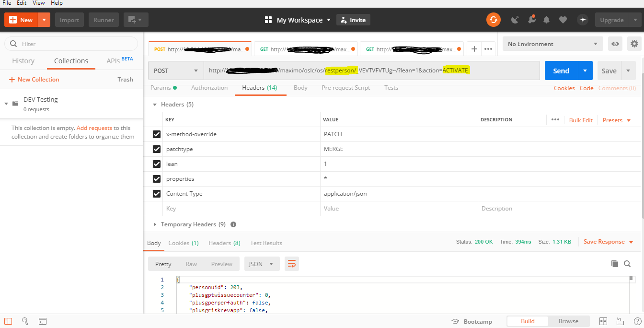644x328 pixels.
Task: Open the View menu
Action: pos(39,3)
